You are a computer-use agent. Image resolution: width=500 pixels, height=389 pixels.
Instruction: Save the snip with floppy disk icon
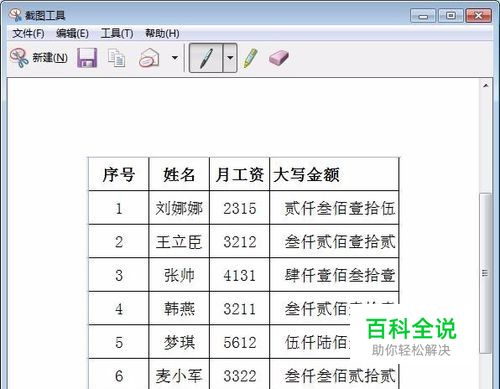coord(87,58)
